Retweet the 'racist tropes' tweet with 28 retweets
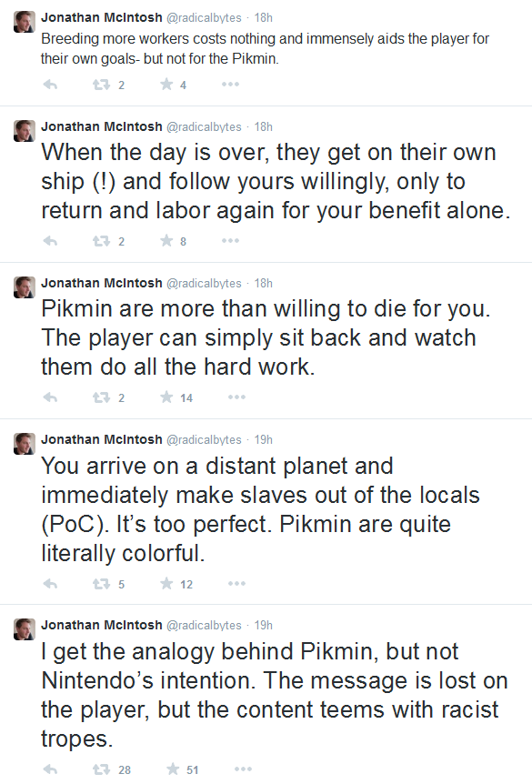The height and width of the screenshot is (784, 532). coord(102,769)
